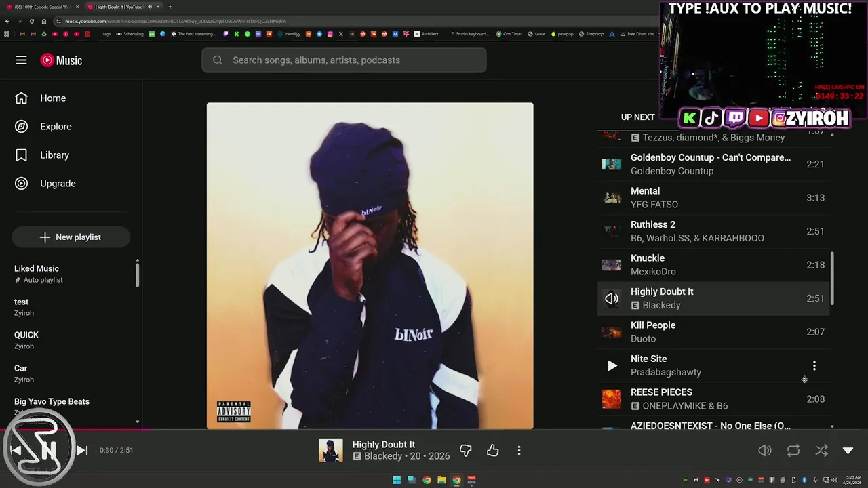Skip to the next track
Image resolution: width=868 pixels, height=488 pixels.
(81, 450)
